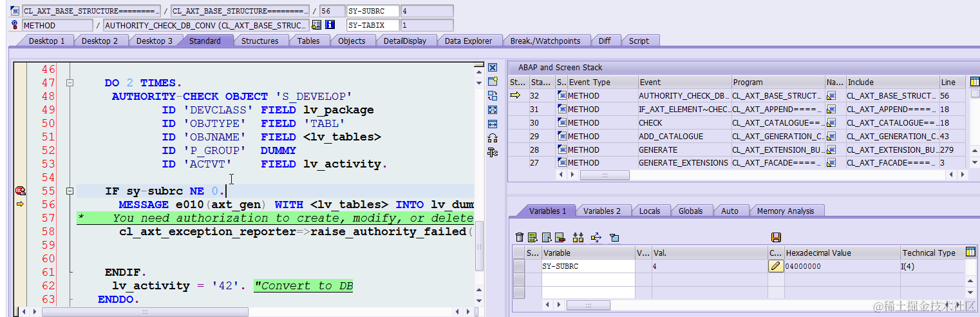Viewport: 980px width, 317px height.
Task: Collapse the DO 2 TIMES block at line 47
Action: tap(70, 83)
